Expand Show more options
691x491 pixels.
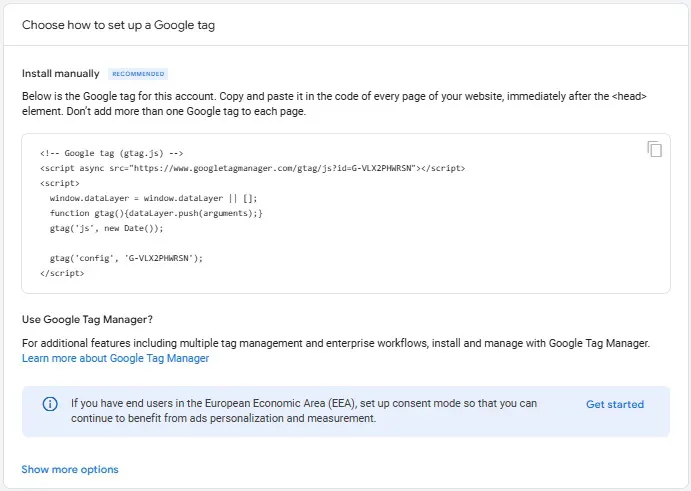[70, 469]
